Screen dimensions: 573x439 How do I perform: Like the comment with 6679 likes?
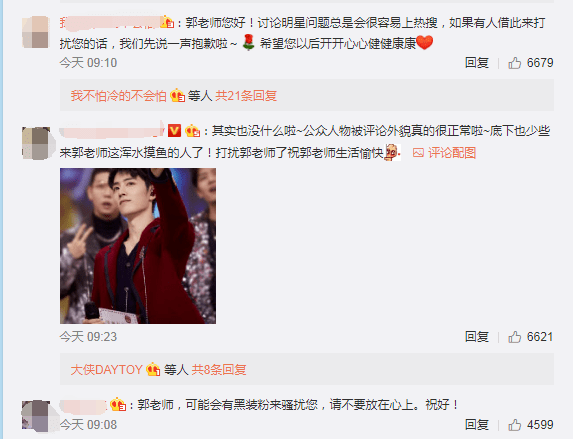[514, 63]
